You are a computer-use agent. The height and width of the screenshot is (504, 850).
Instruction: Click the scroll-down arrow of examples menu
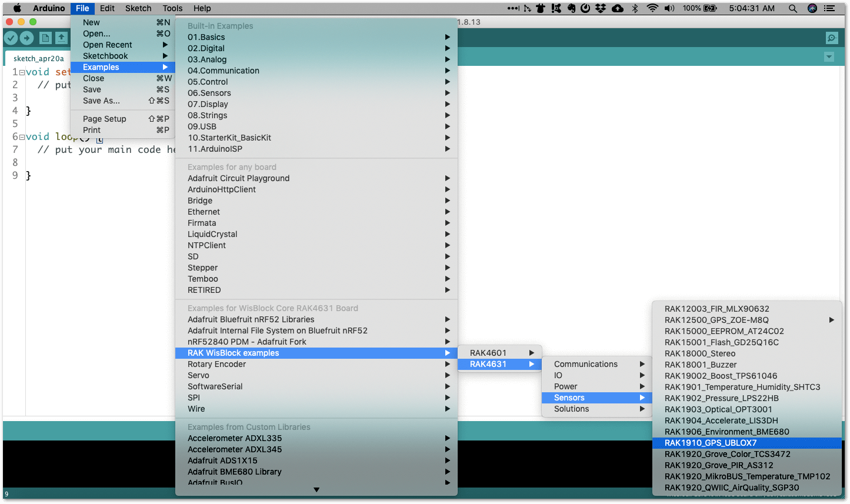tap(316, 490)
